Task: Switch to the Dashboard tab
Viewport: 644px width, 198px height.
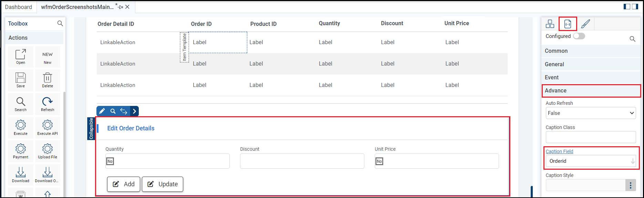Action: tap(19, 7)
